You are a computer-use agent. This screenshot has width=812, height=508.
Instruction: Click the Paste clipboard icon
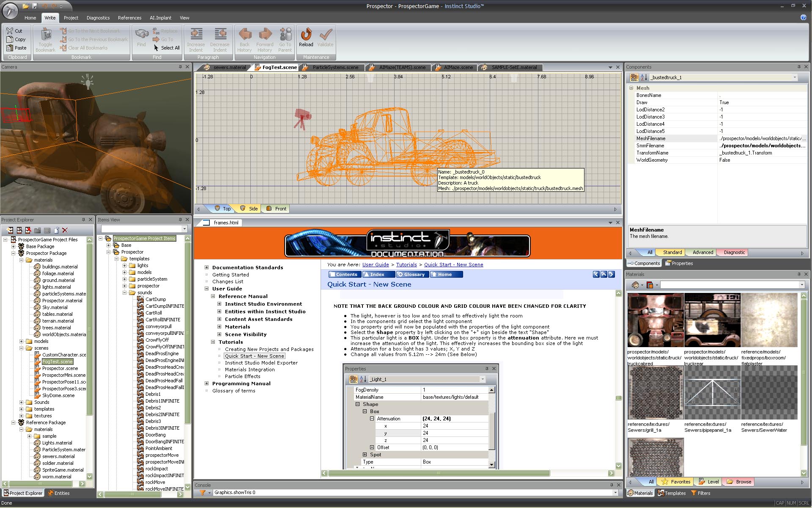tap(10, 48)
